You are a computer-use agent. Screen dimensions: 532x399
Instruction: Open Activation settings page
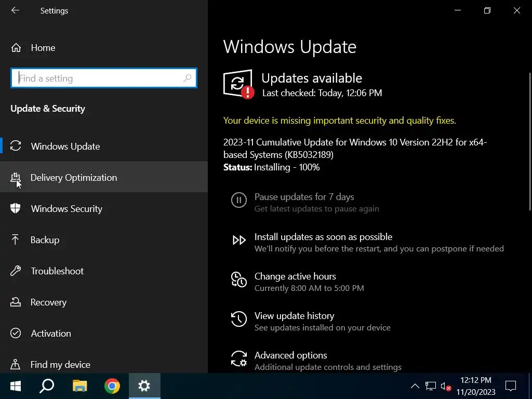(x=104, y=333)
